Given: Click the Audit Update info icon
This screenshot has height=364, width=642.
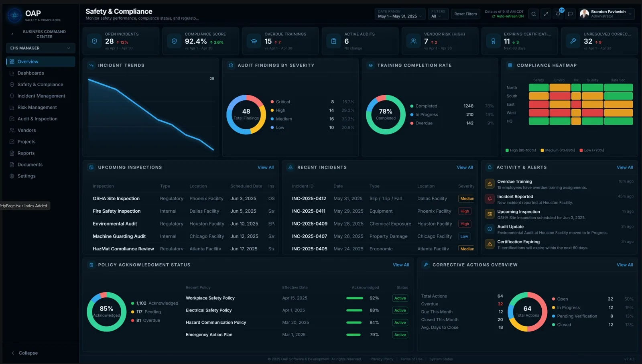Looking at the screenshot, I should point(490,229).
